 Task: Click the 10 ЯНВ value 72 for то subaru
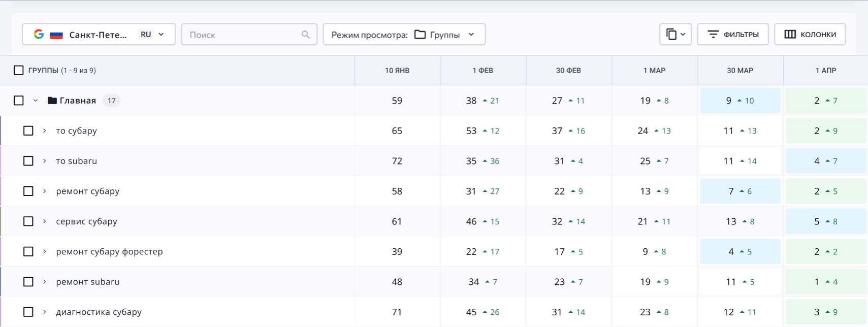[397, 161]
